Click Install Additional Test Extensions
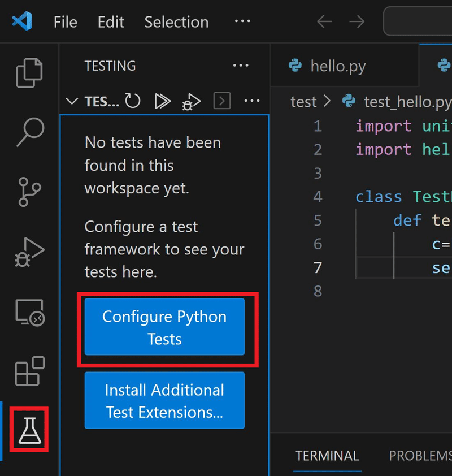452x476 pixels. pyautogui.click(x=164, y=400)
